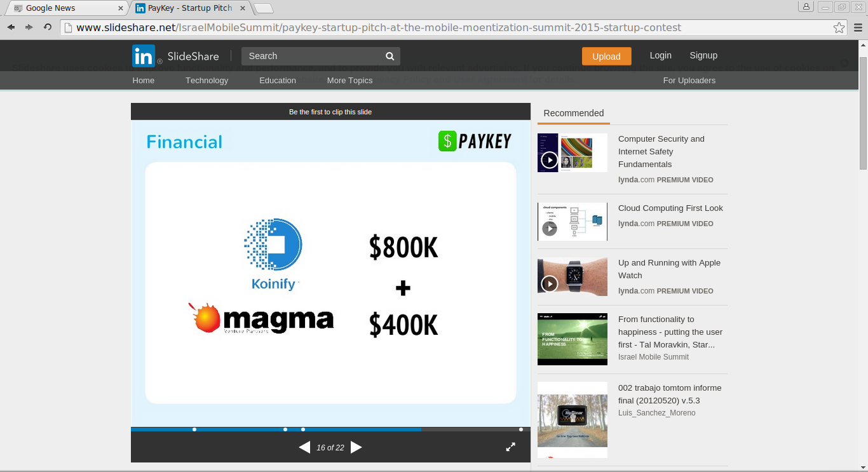Open 'From functionality to happiness' title link
This screenshot has width=868, height=472.
(x=670, y=332)
